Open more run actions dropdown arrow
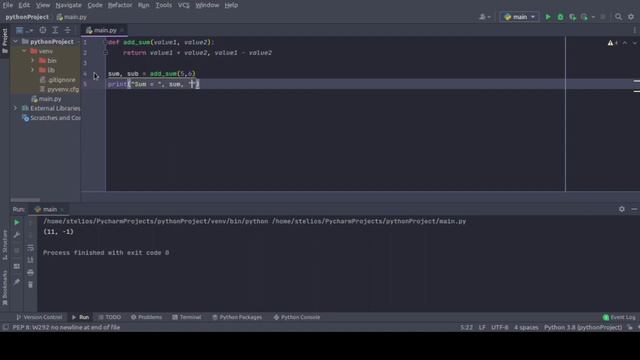 [593, 17]
